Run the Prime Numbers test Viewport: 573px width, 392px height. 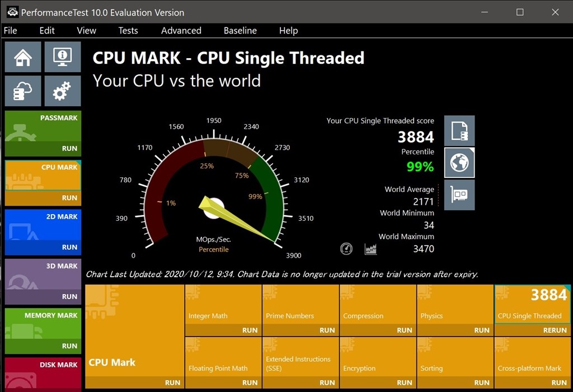tap(300, 330)
